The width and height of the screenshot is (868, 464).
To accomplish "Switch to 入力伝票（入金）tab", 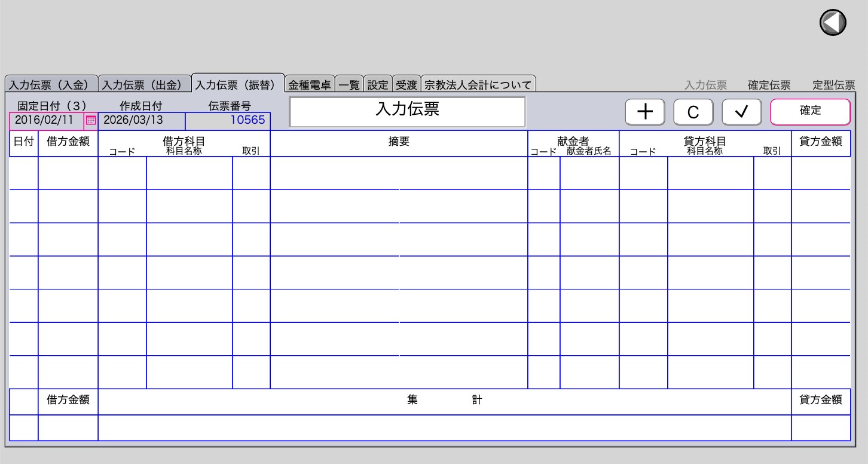I will pos(52,85).
